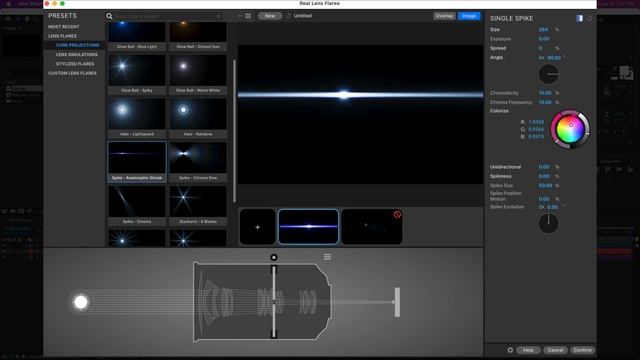Toggle the Single Spike panel layout icon
Viewport: 640px width, 360px height.
579,18
